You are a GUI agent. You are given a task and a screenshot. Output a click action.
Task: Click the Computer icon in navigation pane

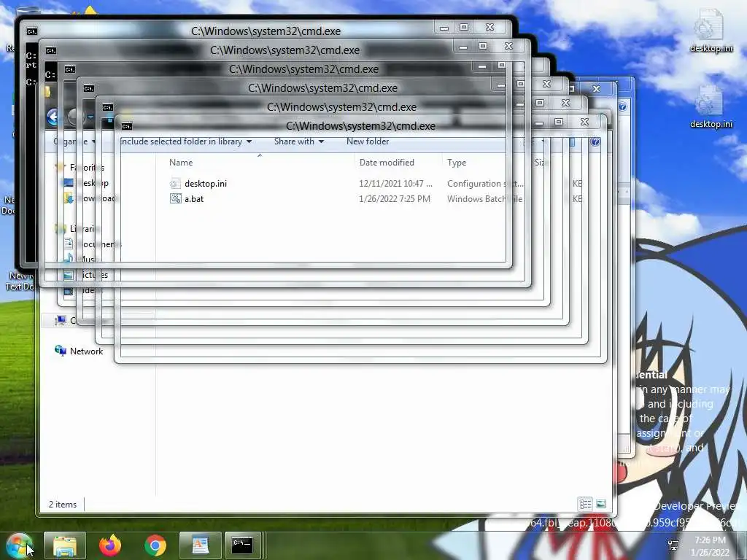click(61, 321)
